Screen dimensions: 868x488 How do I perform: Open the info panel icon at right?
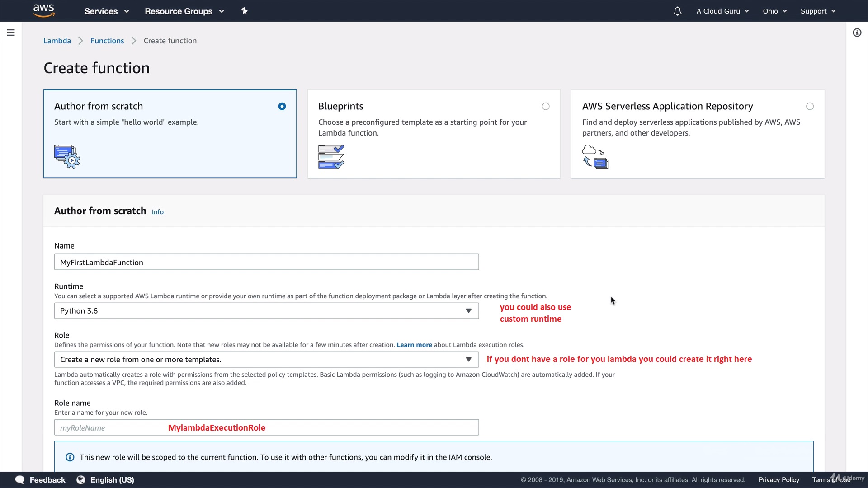(x=857, y=33)
